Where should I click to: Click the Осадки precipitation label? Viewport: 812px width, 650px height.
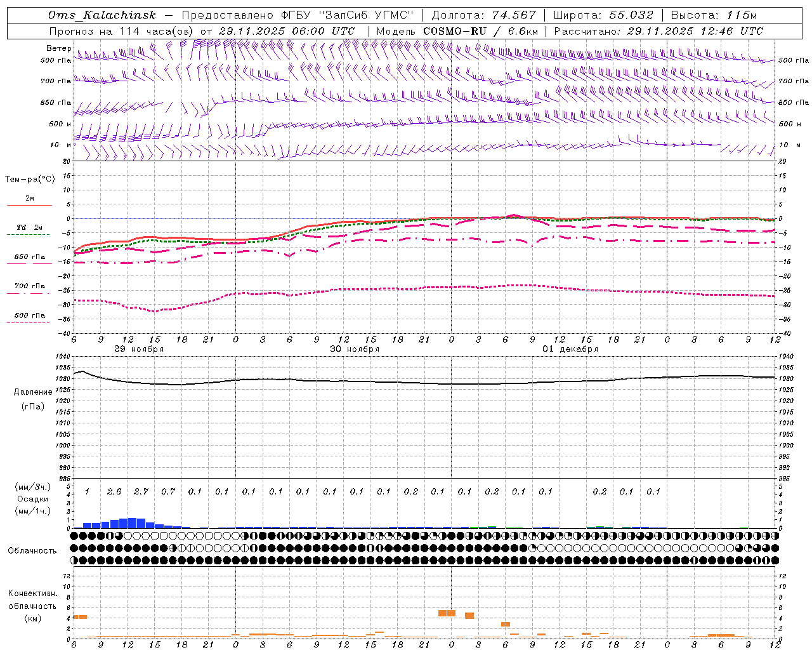pos(32,499)
